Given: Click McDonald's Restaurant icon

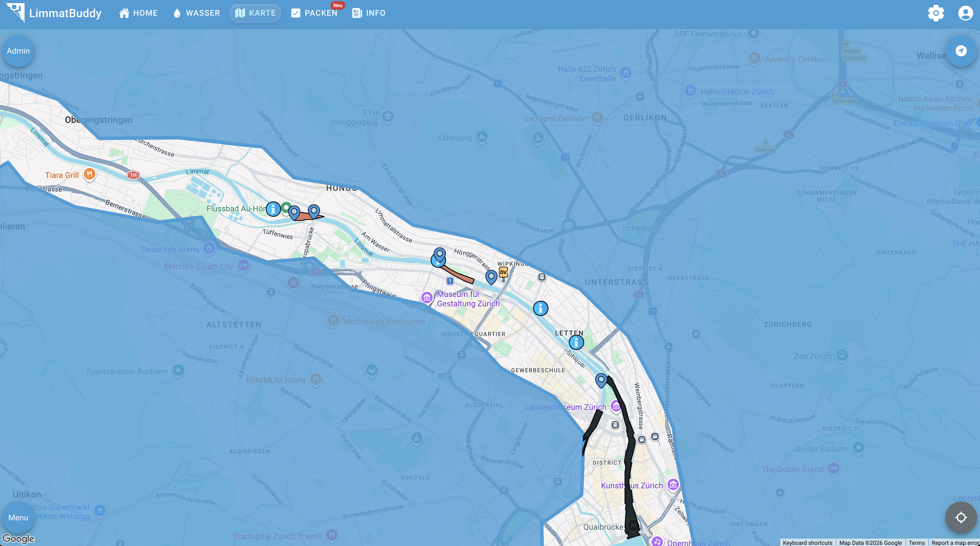Looking at the screenshot, I should click(333, 320).
